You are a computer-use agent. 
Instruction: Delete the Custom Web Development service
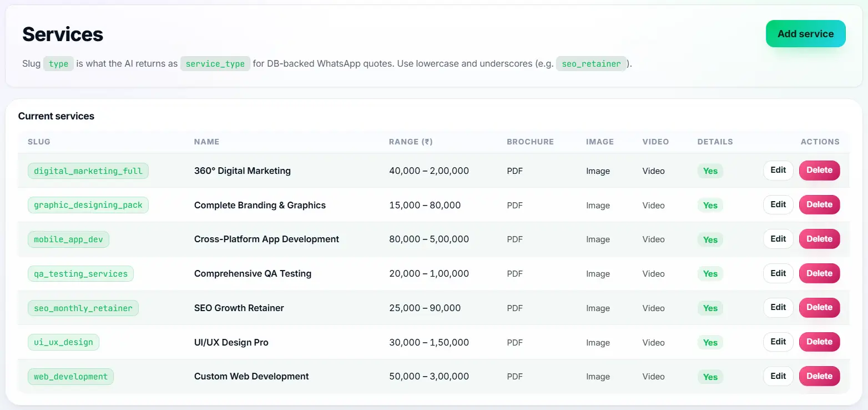click(x=819, y=376)
